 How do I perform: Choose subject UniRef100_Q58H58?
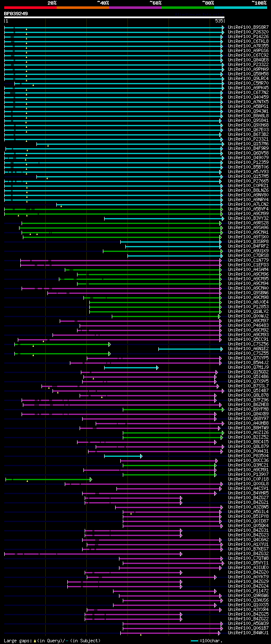point(248,74)
